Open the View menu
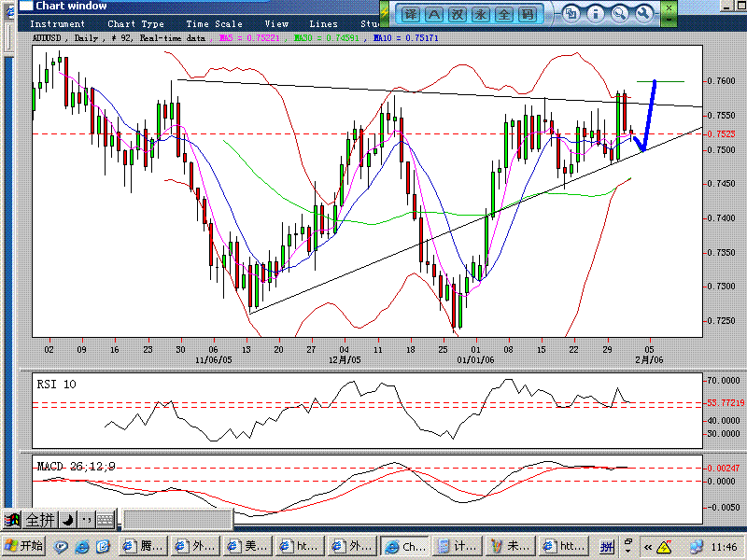 (276, 24)
